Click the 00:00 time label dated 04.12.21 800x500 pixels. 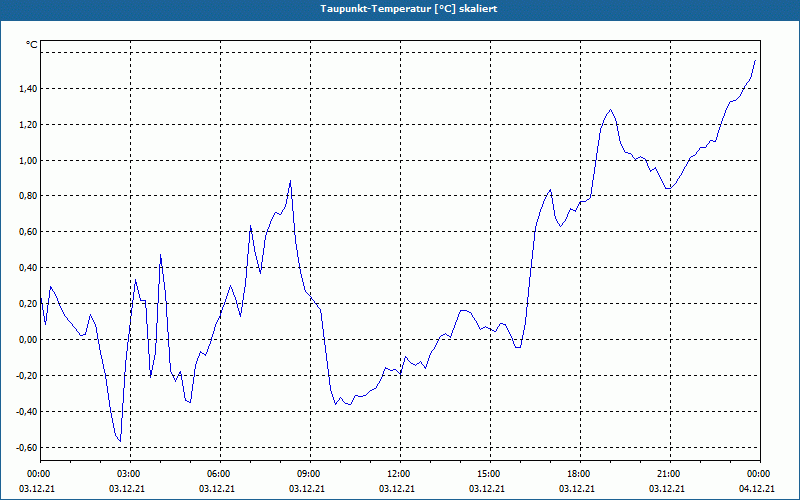(x=760, y=474)
